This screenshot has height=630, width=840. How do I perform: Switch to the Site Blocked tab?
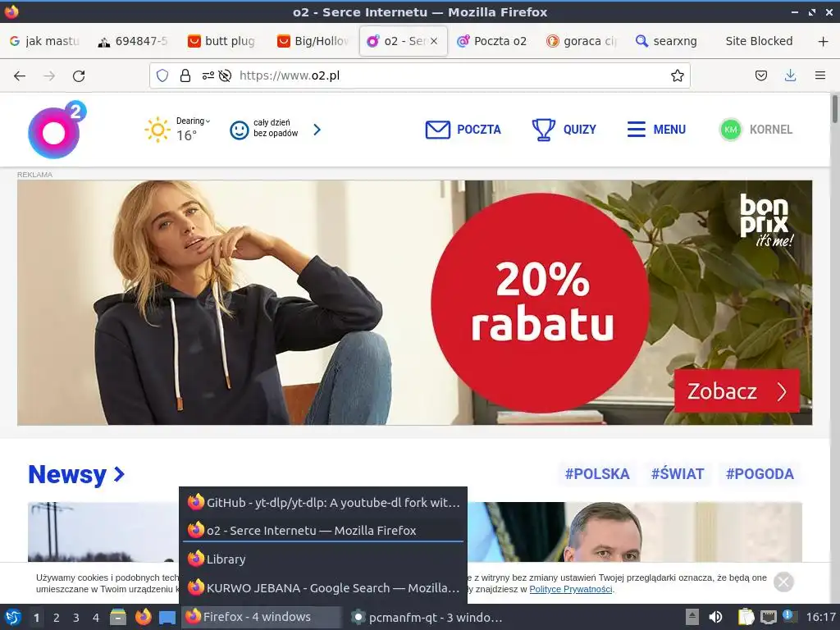click(759, 41)
